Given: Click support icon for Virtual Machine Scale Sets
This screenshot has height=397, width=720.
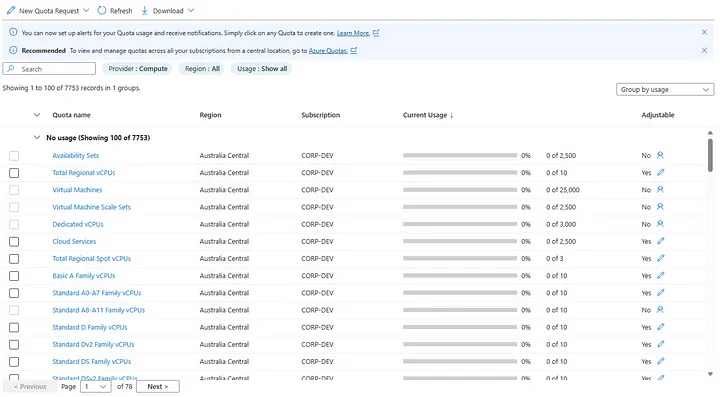Looking at the screenshot, I should [x=660, y=207].
